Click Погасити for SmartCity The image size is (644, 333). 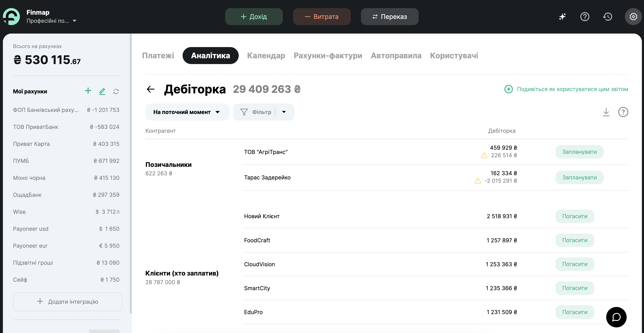pos(575,288)
